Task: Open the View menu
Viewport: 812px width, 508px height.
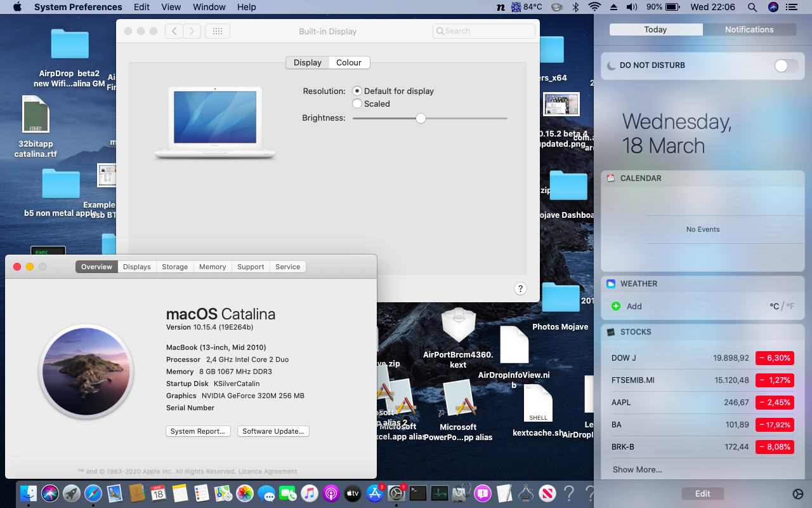Action: tap(171, 7)
